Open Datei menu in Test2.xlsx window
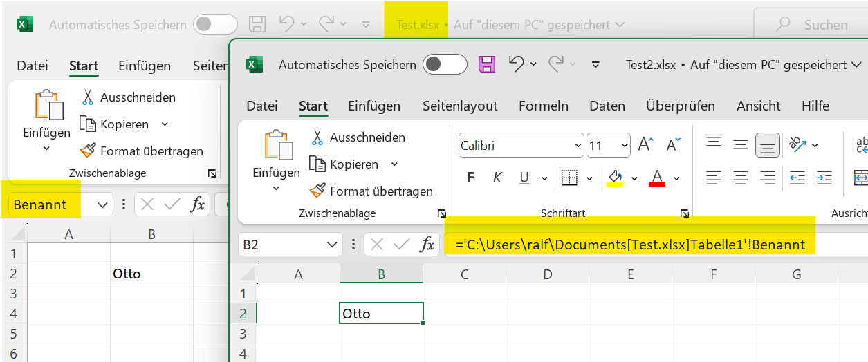868x362 pixels. [x=262, y=106]
